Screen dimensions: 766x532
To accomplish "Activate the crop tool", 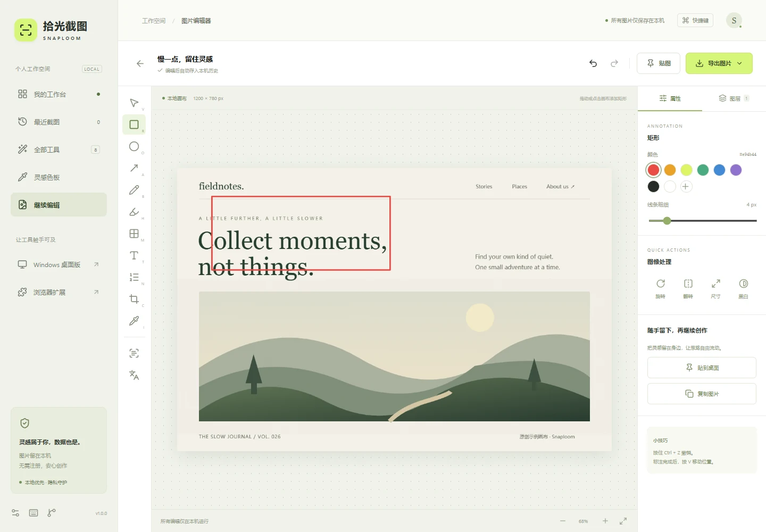I will click(x=134, y=299).
